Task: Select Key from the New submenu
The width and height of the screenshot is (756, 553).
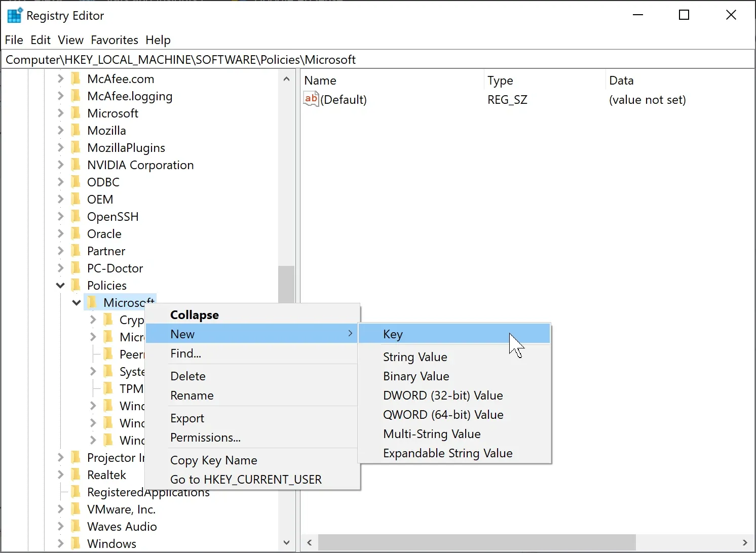Action: coord(454,334)
